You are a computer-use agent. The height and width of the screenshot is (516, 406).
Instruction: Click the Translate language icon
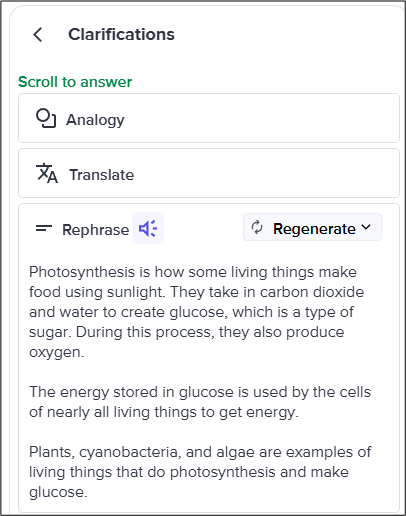[47, 173]
